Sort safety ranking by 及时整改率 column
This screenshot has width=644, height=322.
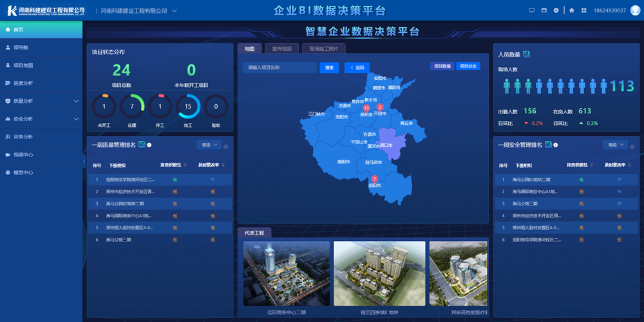pos(617,166)
